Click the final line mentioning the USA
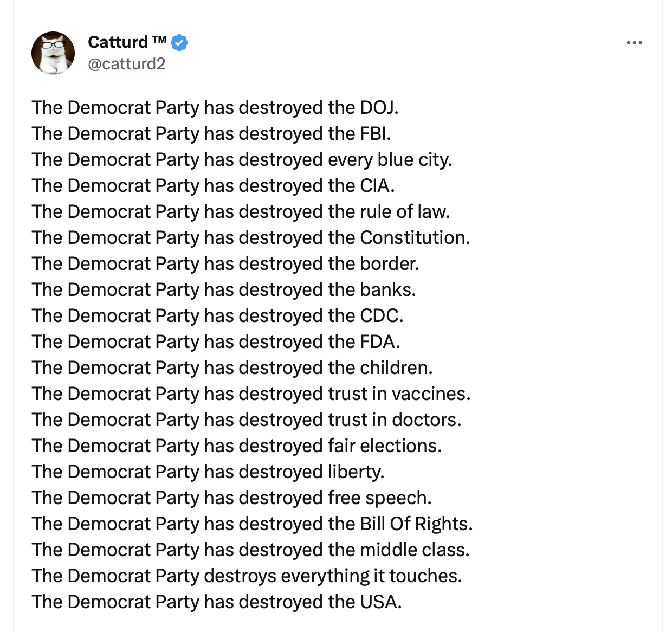 point(217,602)
